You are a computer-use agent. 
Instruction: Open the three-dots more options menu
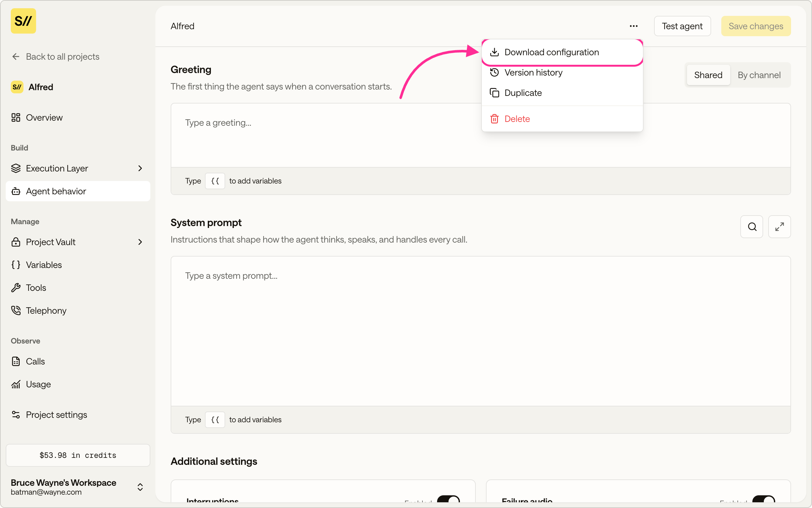[x=633, y=26]
